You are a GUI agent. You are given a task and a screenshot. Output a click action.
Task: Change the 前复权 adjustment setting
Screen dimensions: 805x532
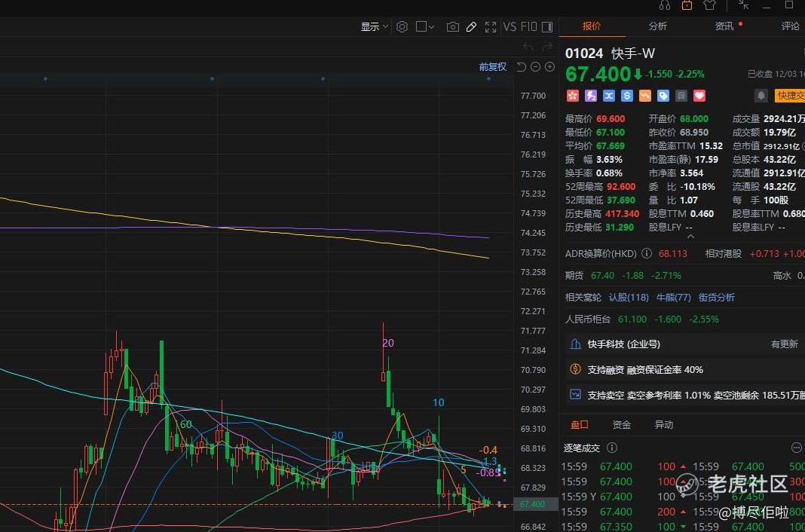(x=492, y=67)
